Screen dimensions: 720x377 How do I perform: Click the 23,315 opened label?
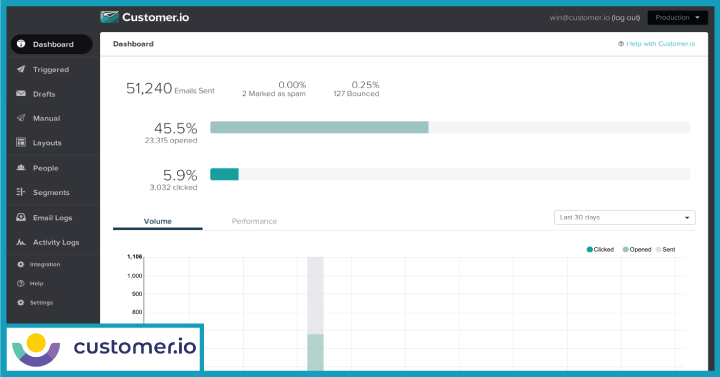171,141
